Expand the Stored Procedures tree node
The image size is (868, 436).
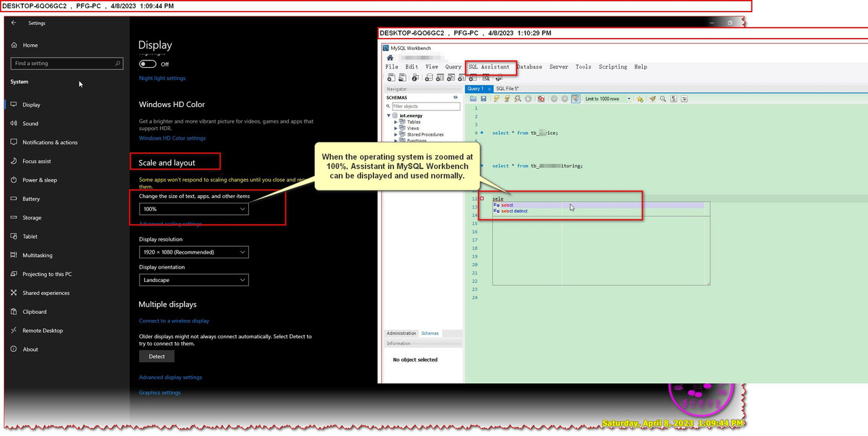[396, 134]
